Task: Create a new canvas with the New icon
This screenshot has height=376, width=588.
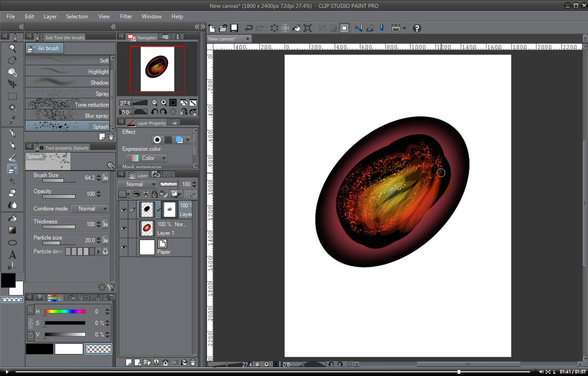Action: click(x=211, y=28)
